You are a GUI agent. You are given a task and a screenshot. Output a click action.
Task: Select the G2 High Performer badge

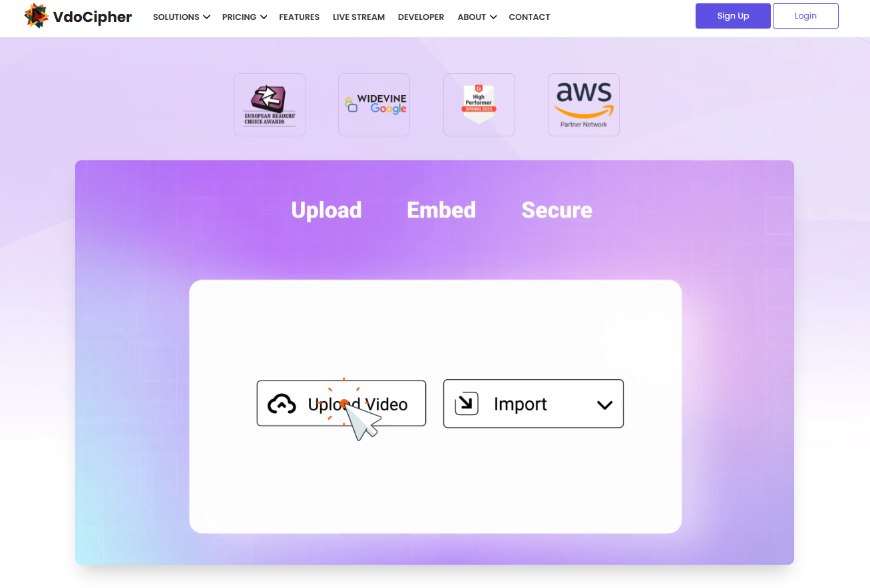coord(479,105)
